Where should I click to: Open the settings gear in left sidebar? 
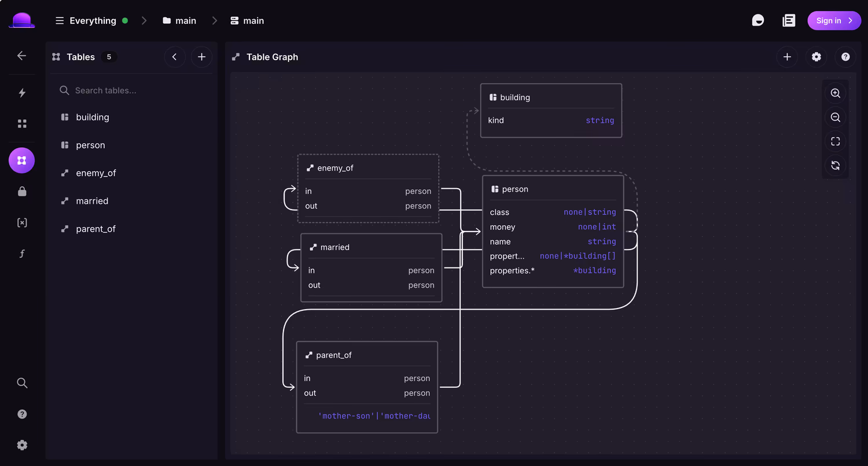click(22, 445)
